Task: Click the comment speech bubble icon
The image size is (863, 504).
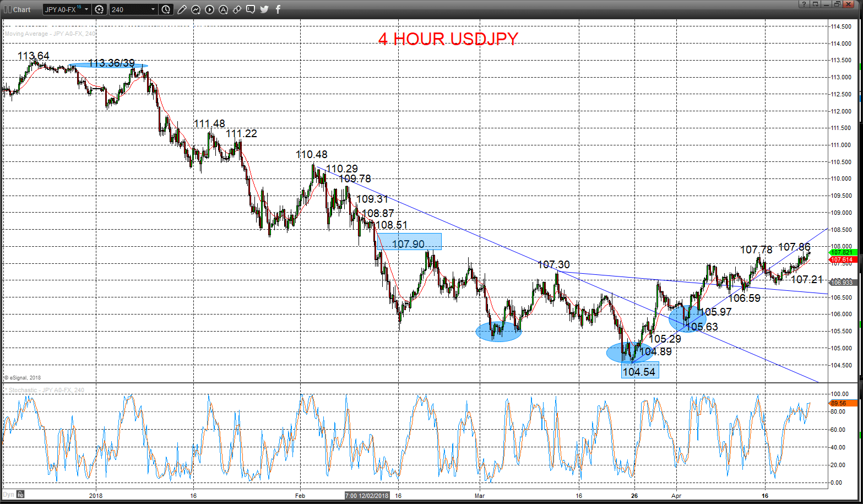Action: (x=251, y=9)
